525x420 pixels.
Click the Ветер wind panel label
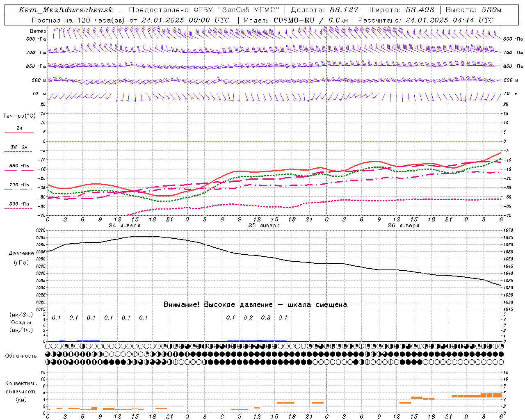[38, 31]
